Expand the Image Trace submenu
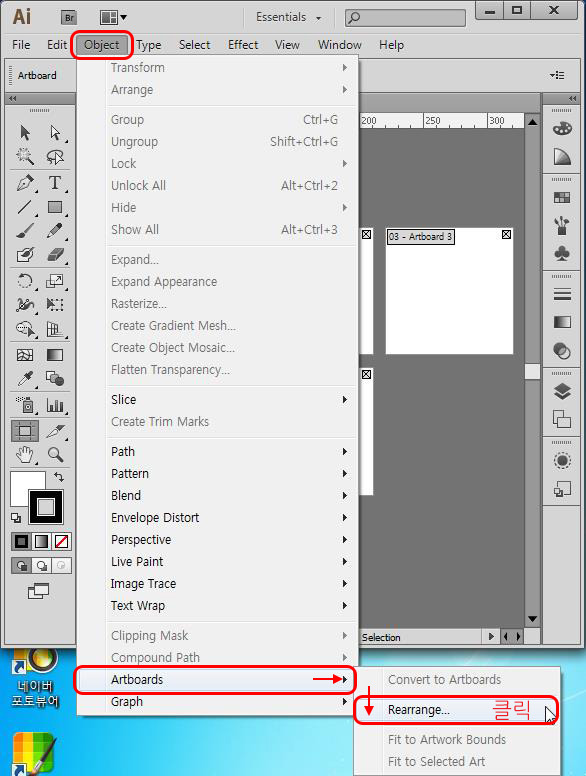 (x=230, y=583)
